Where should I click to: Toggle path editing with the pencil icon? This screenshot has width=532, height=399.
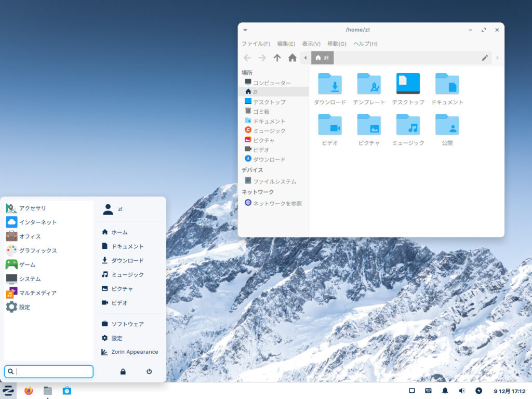coord(485,58)
